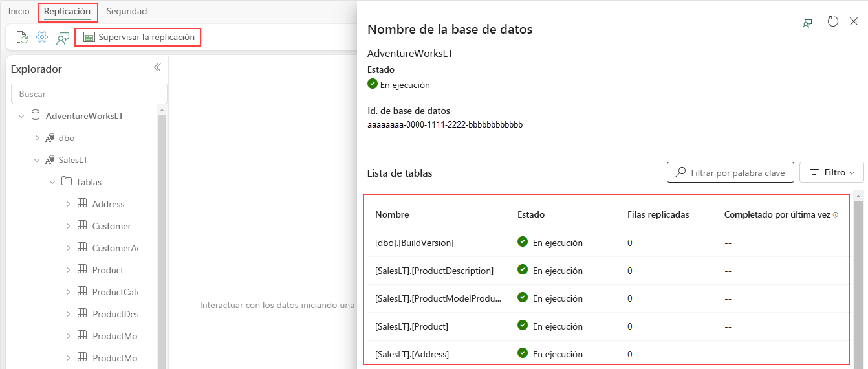
Task: Click the SalesLT schema icon
Action: click(x=50, y=160)
